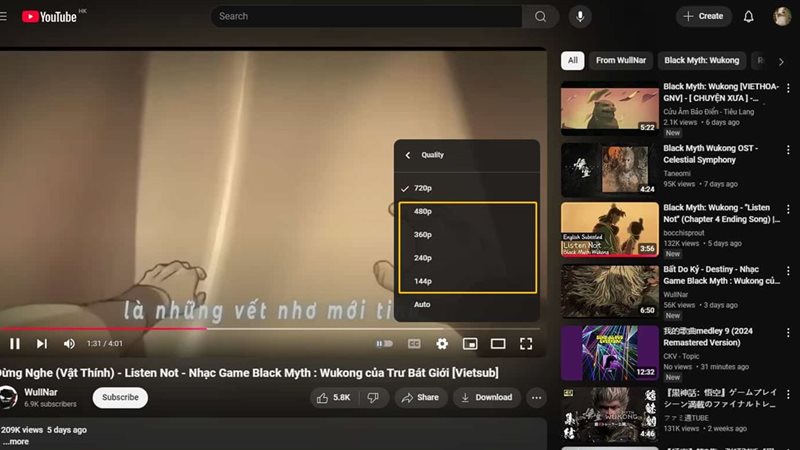Open medley 9 Remastered title link

pos(708,337)
